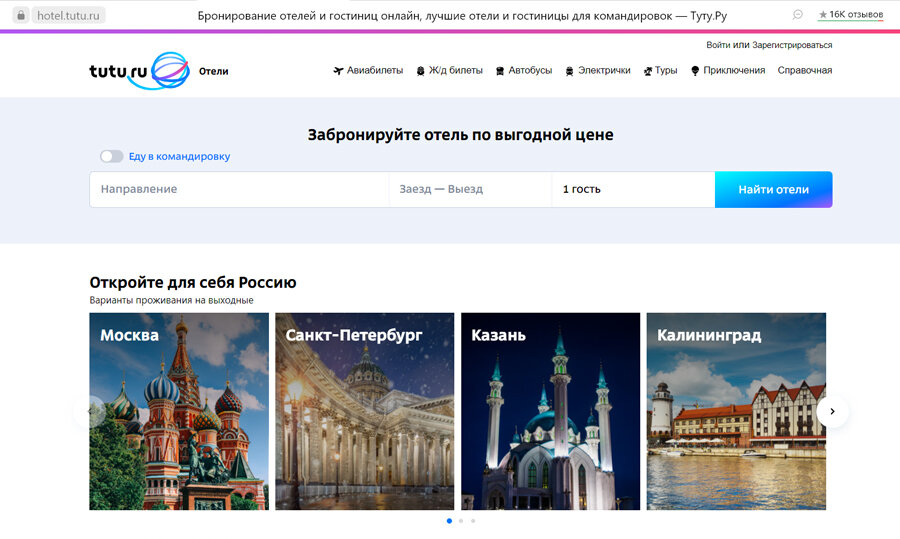Click the Забронируйте отель по выгодной цене heading
900x539 pixels.
[460, 135]
